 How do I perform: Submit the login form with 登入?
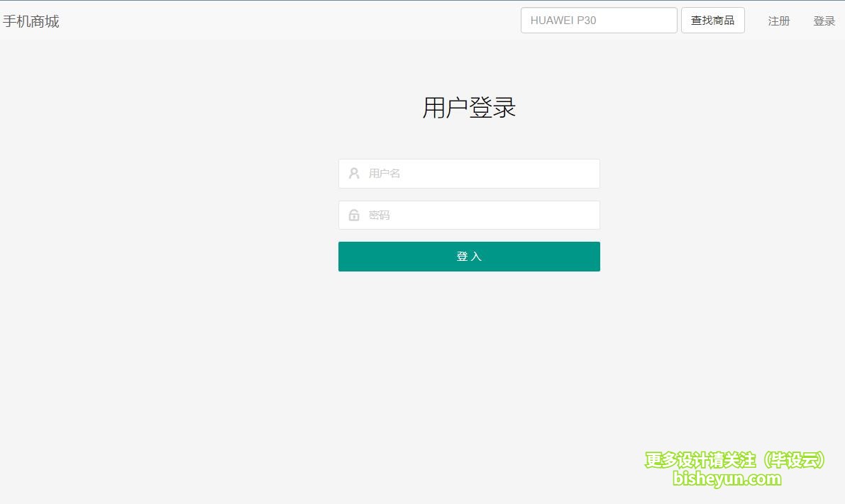pos(469,257)
